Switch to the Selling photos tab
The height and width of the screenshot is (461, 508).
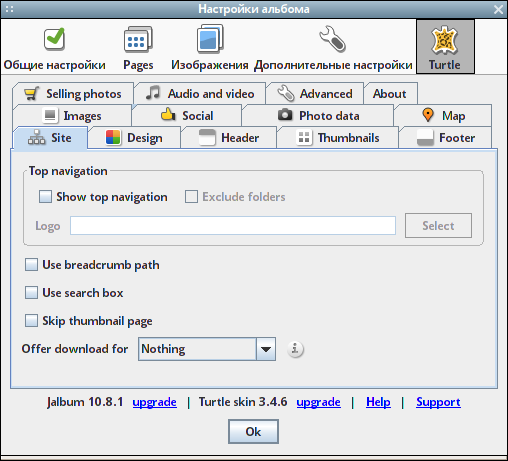click(x=73, y=94)
